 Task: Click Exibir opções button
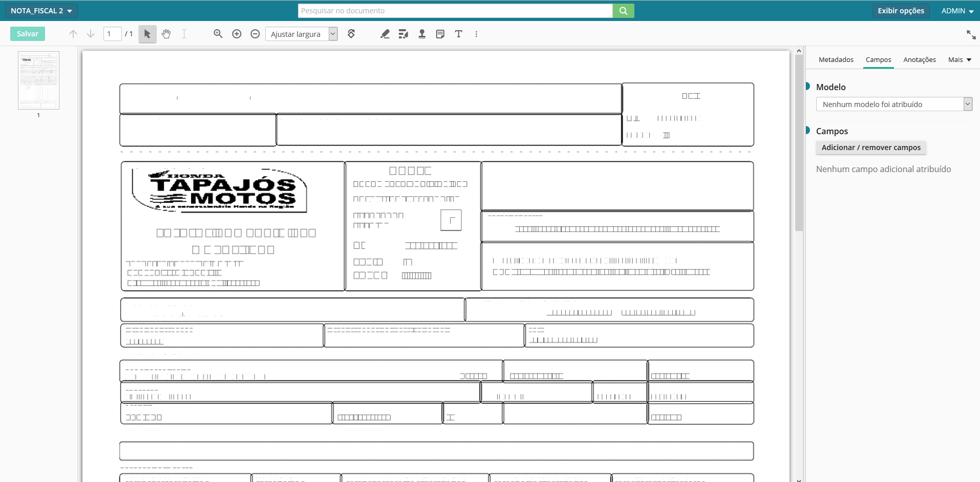901,11
